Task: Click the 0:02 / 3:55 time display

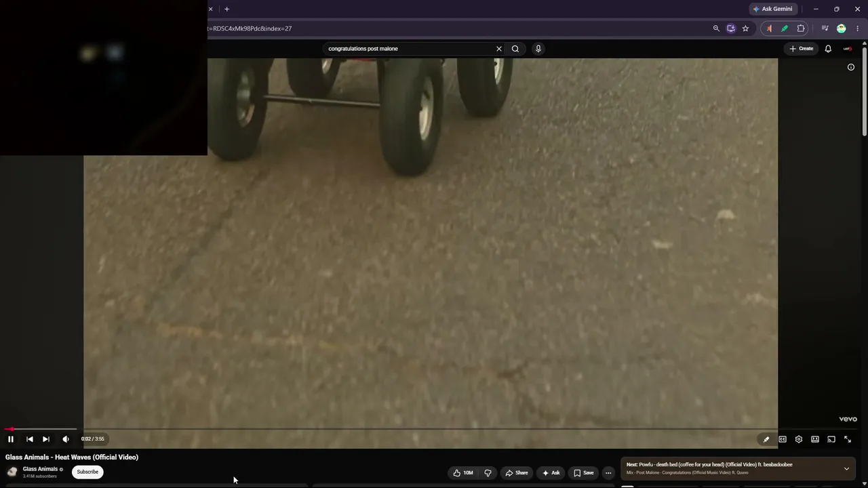Action: tap(93, 439)
